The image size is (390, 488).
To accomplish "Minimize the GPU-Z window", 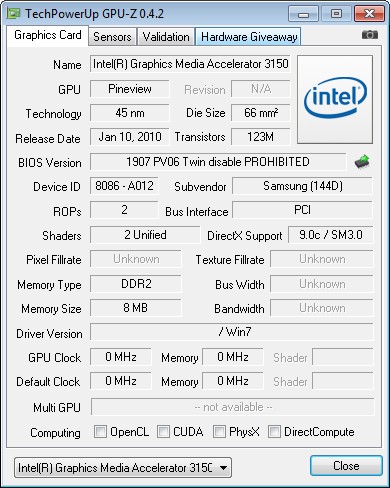I will click(x=303, y=14).
